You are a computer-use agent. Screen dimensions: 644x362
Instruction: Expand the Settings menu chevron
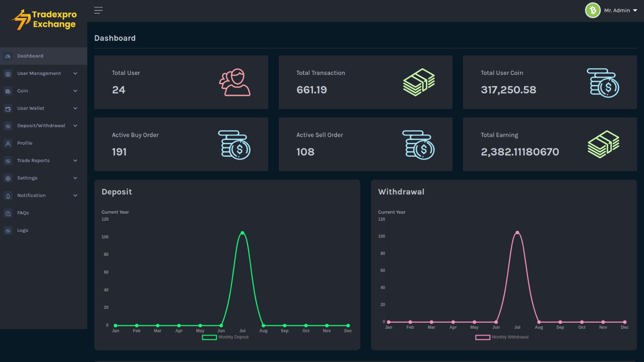coord(75,177)
